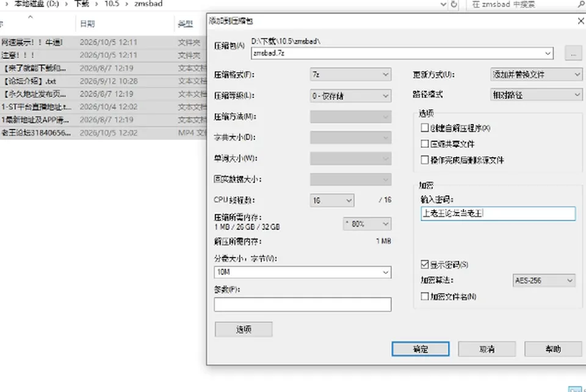Select the MP4 file starting '老王论坛31840656'
Screen dimensions: 586x392
[x=103, y=132]
